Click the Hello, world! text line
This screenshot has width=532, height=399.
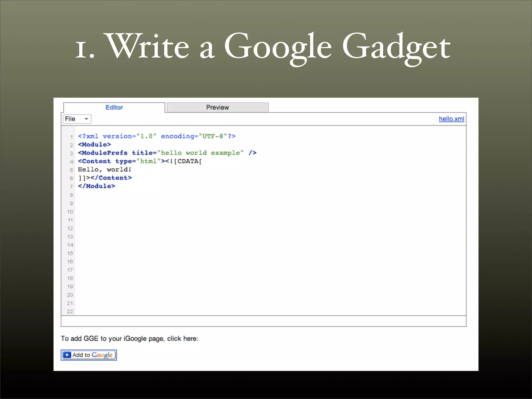[x=104, y=169]
